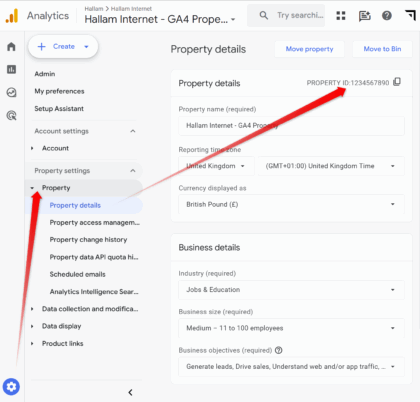Image resolution: width=420 pixels, height=402 pixels.
Task: Click the Google Analytics logo
Action: (12, 15)
